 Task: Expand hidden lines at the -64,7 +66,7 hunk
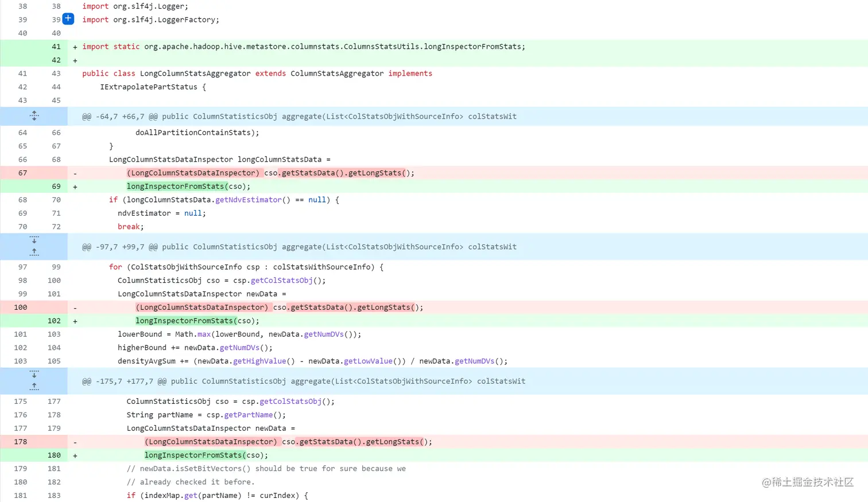(34, 116)
